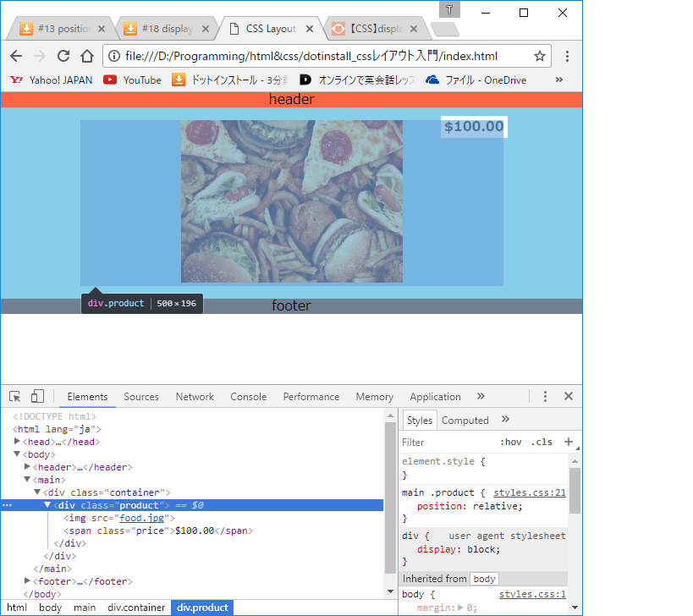This screenshot has height=616, width=693.
Task: Toggle the .cls class editor
Action: coord(542,442)
